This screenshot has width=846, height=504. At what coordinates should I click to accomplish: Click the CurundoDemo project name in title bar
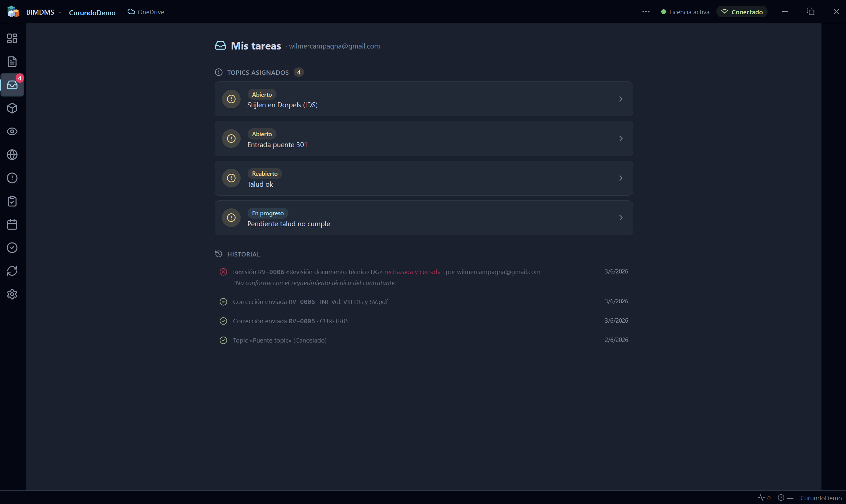(x=92, y=13)
